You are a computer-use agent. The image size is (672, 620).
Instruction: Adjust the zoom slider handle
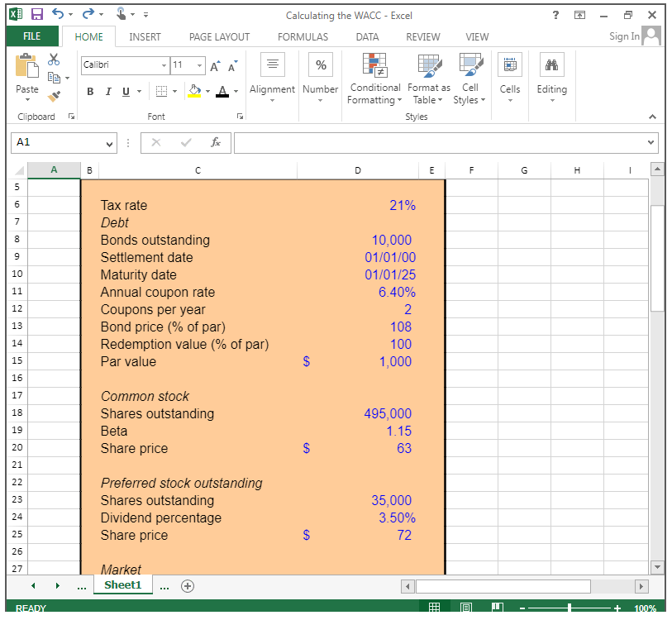coord(570,608)
